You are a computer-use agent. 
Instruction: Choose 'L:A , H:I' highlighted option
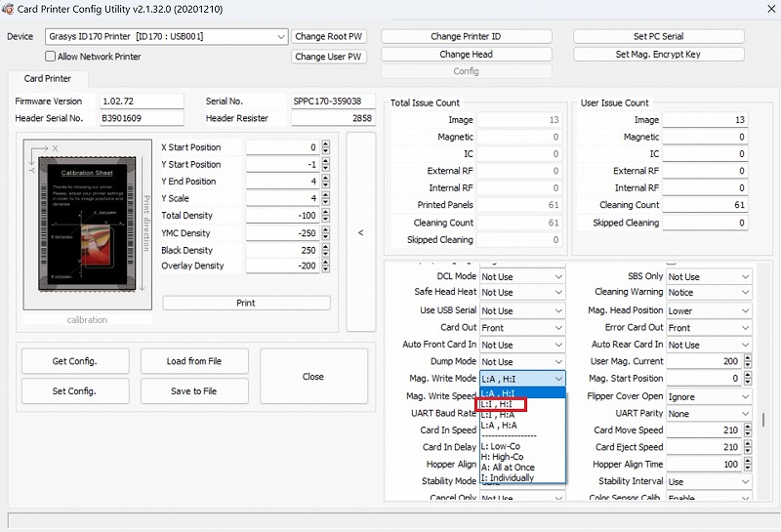(x=522, y=393)
